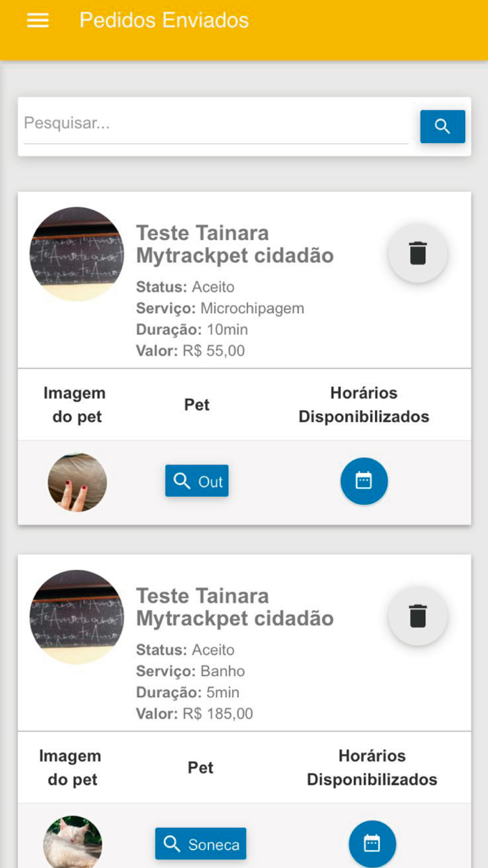Delete the Banho order via trash icon
The image size is (488, 868).
[418, 616]
